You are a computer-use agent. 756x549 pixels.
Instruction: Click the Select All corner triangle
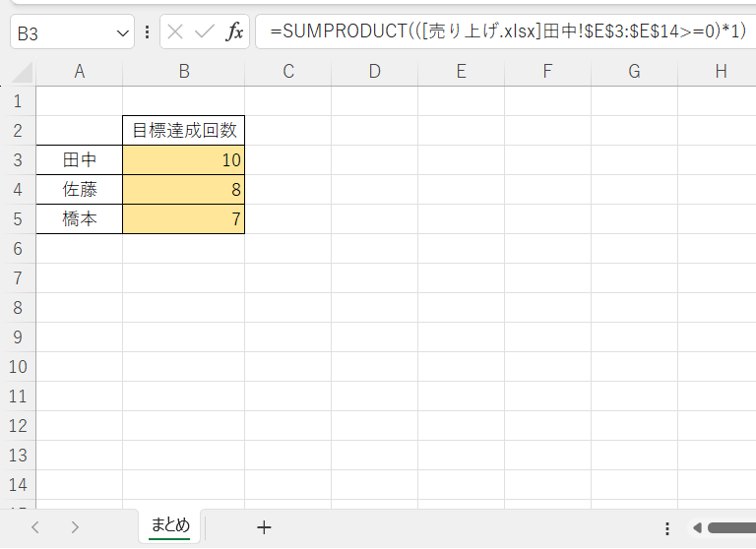tap(18, 71)
